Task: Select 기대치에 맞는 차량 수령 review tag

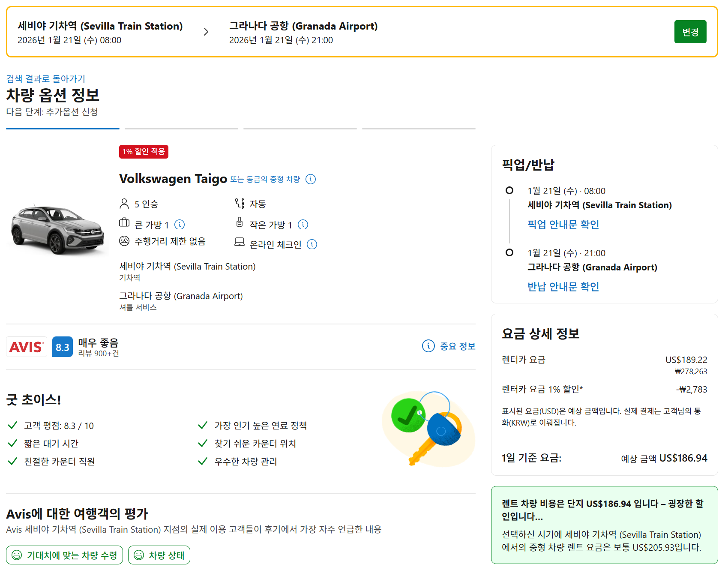Action: click(x=64, y=555)
